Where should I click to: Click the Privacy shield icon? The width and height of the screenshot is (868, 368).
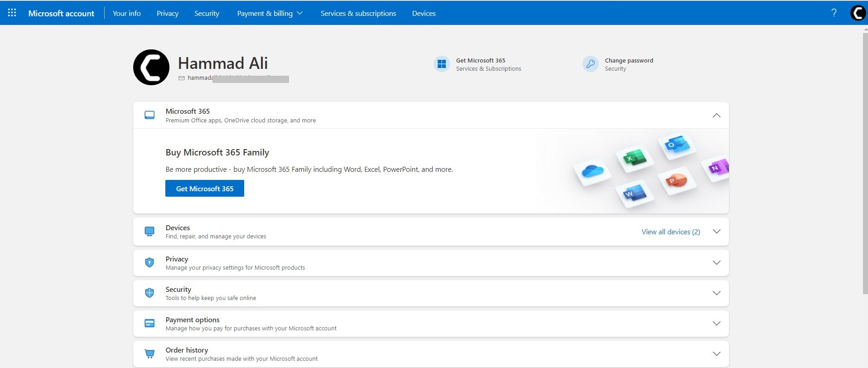click(x=149, y=262)
